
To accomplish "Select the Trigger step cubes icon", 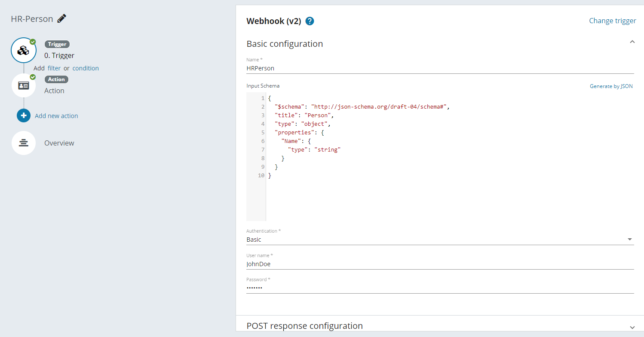I will 24,50.
